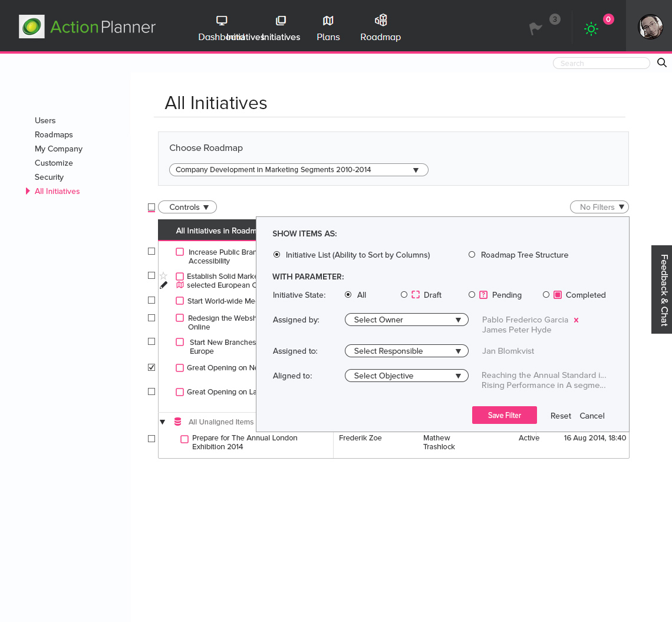Click the Save Filter button
This screenshot has height=622, width=672.
(x=504, y=415)
